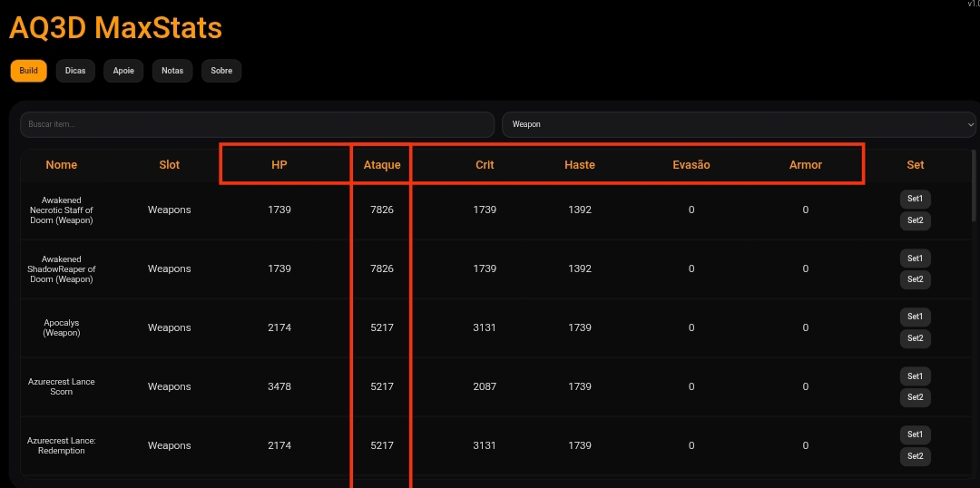
Task: Open the Apoie tab
Action: click(123, 71)
